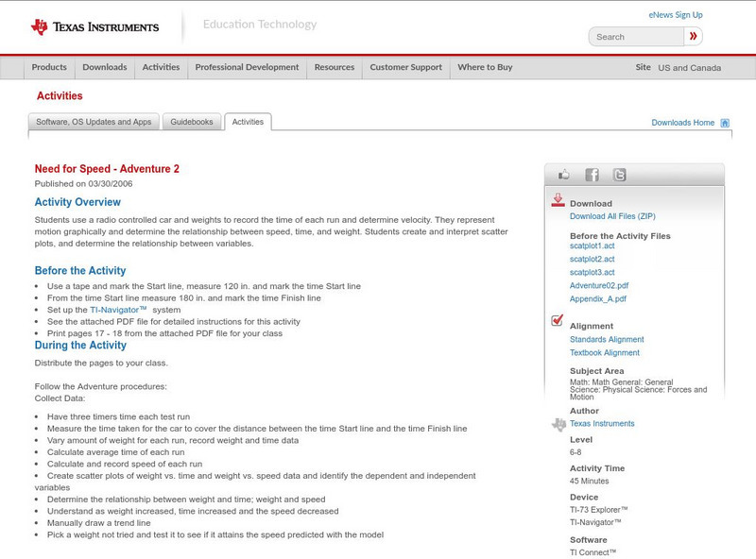Viewport: 756px width, 559px height.
Task: Open the Professional Development menu
Action: [247, 67]
